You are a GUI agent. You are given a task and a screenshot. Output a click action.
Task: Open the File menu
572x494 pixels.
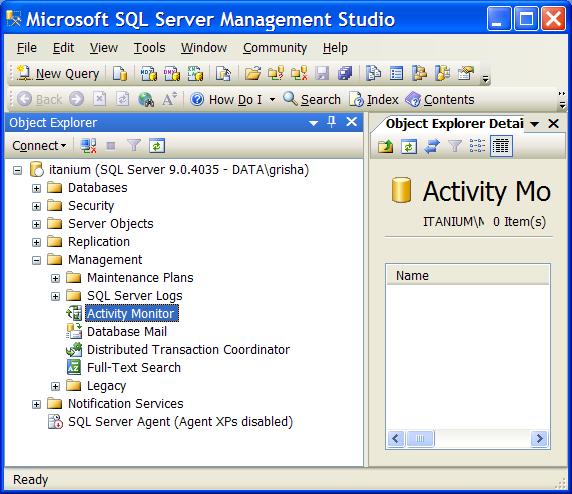tap(27, 48)
